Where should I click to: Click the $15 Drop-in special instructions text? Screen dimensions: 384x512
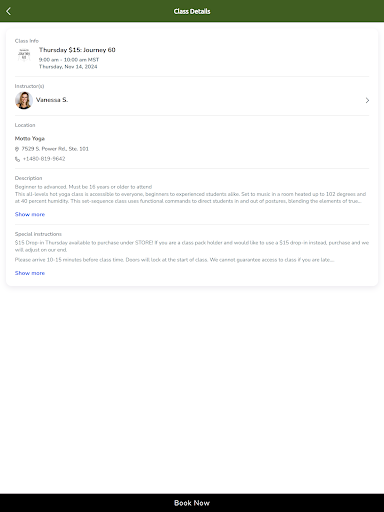pos(192,246)
